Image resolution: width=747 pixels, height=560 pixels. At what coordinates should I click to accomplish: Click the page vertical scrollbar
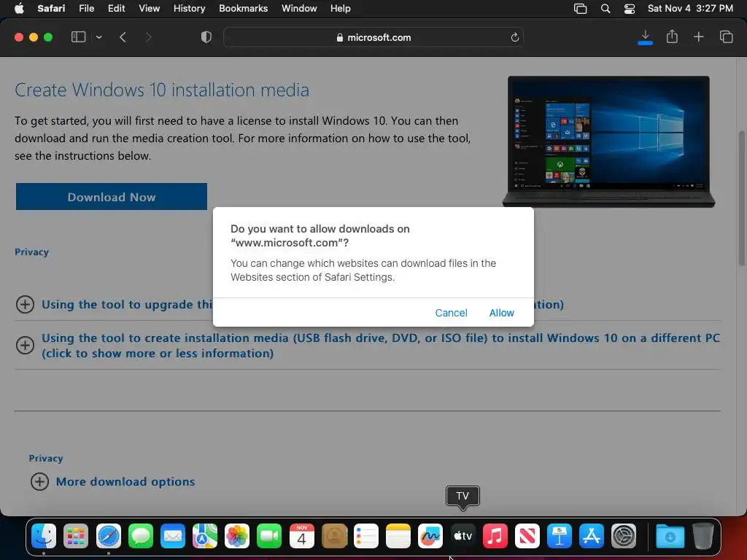742,198
